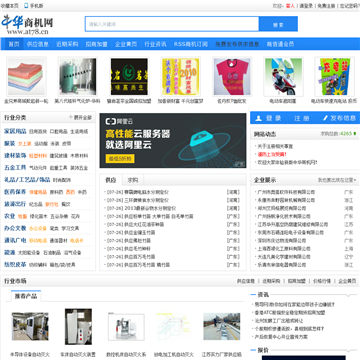Open the red T-shirt thumbnail
The width and height of the screenshot is (360, 360).
coord(232,77)
